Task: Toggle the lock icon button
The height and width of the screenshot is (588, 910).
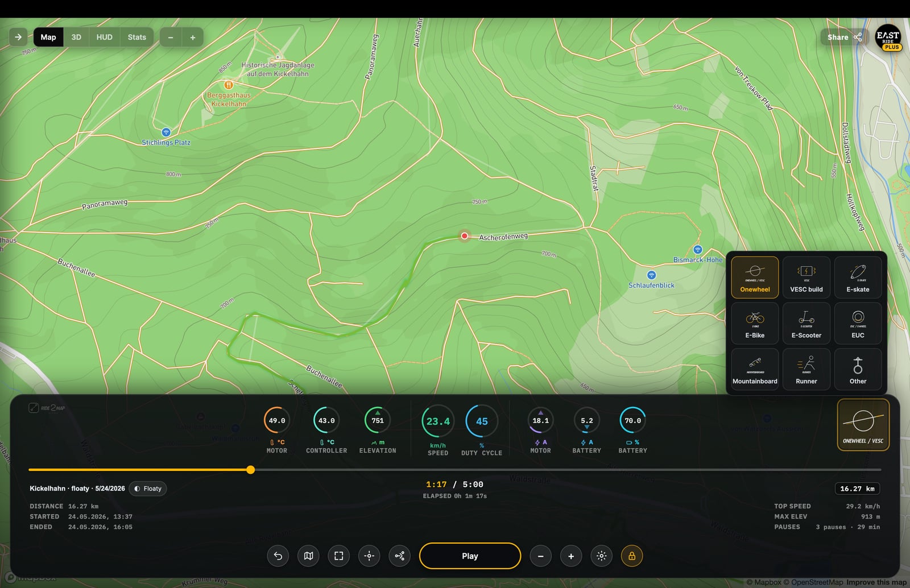Action: pyautogui.click(x=632, y=556)
